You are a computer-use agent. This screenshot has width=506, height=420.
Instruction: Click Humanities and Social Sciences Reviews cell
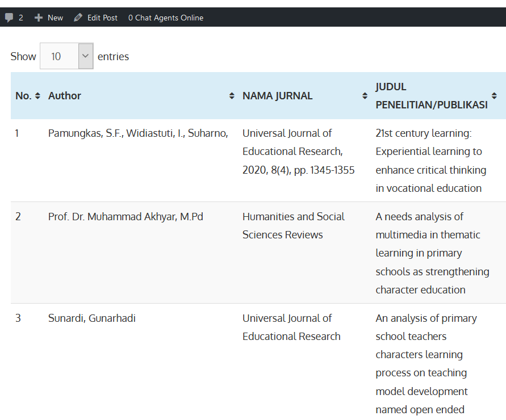(293, 225)
